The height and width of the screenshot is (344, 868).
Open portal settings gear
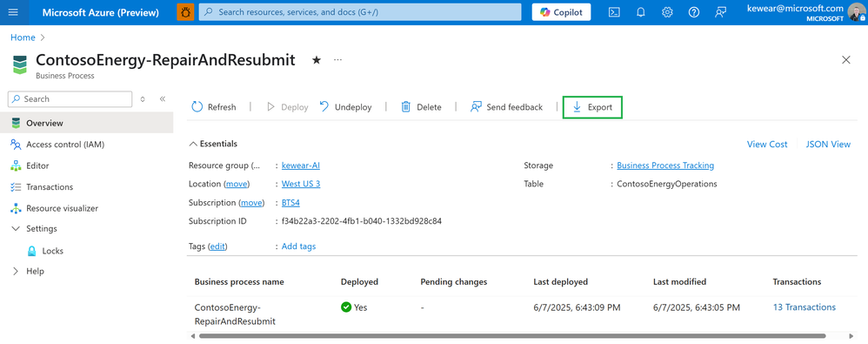coord(667,12)
